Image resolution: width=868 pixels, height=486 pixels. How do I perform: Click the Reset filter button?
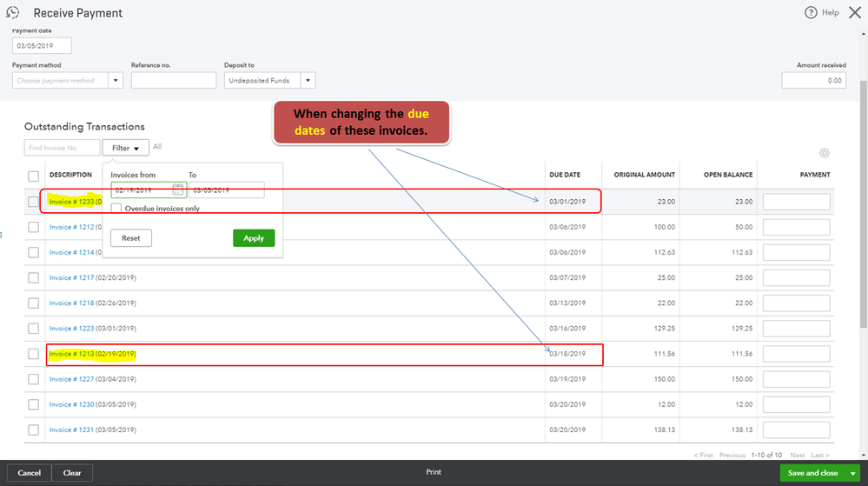(x=131, y=238)
